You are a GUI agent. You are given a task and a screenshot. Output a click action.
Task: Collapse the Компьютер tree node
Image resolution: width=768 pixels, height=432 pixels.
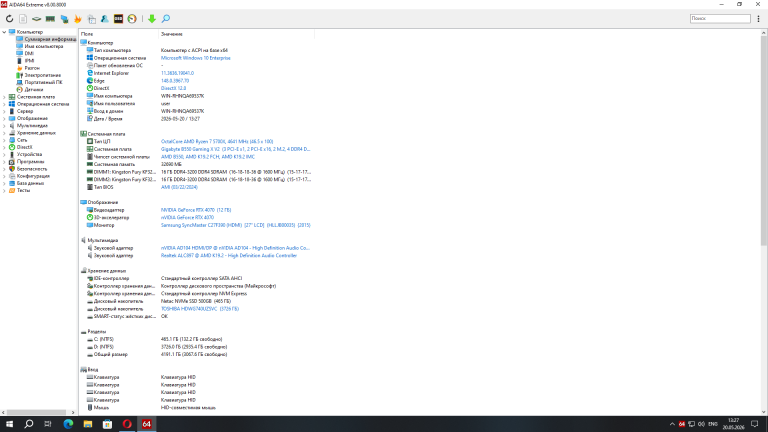pyautogui.click(x=4, y=32)
